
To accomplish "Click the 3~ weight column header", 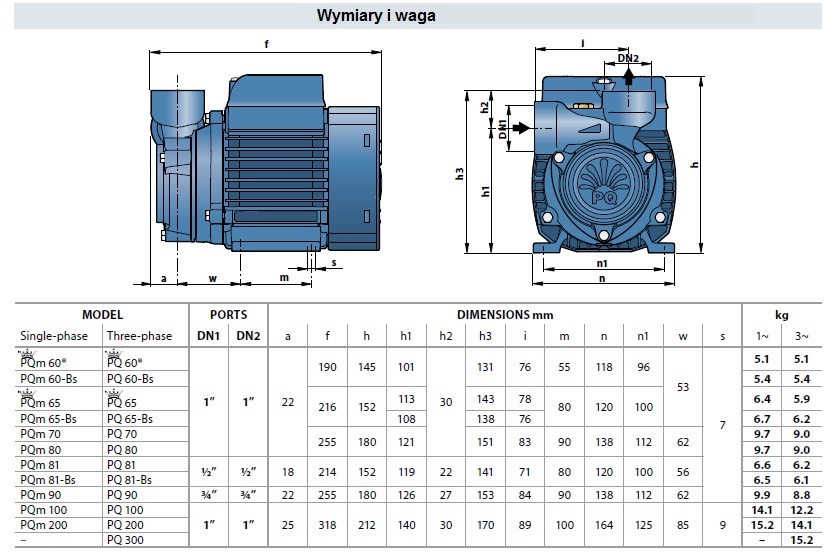I will [x=802, y=336].
